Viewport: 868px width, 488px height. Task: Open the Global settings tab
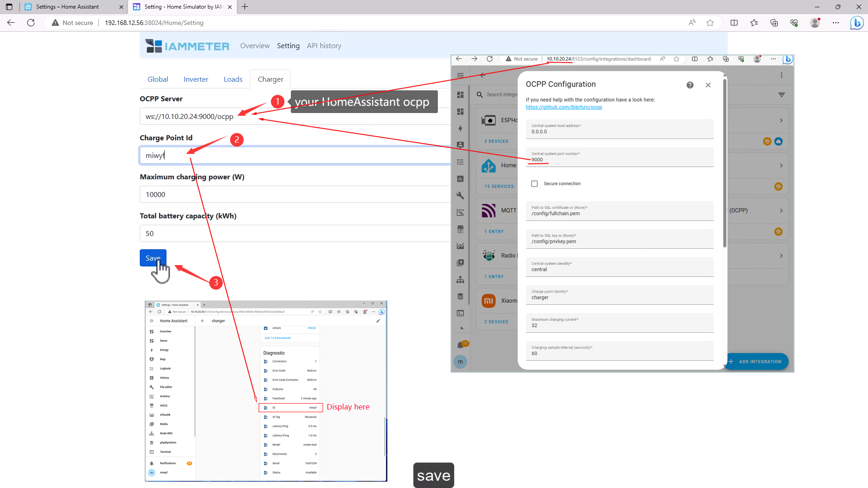[x=157, y=79]
